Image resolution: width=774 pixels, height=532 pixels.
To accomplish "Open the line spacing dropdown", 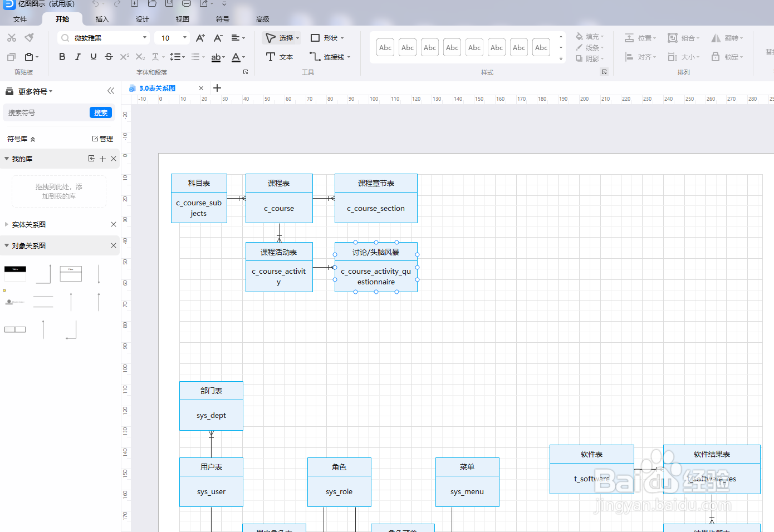I will (177, 57).
